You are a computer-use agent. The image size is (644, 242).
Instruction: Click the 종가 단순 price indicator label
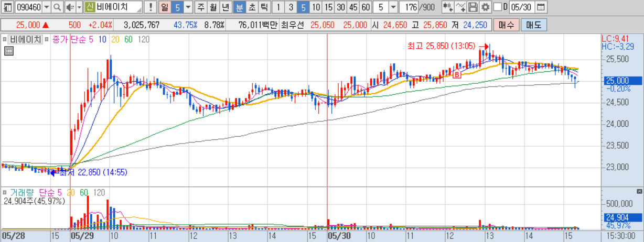[x=68, y=39]
